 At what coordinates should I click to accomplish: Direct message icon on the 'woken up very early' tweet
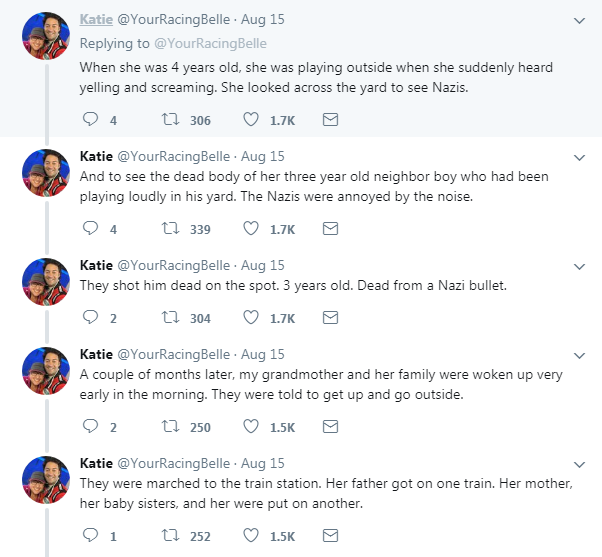point(330,427)
